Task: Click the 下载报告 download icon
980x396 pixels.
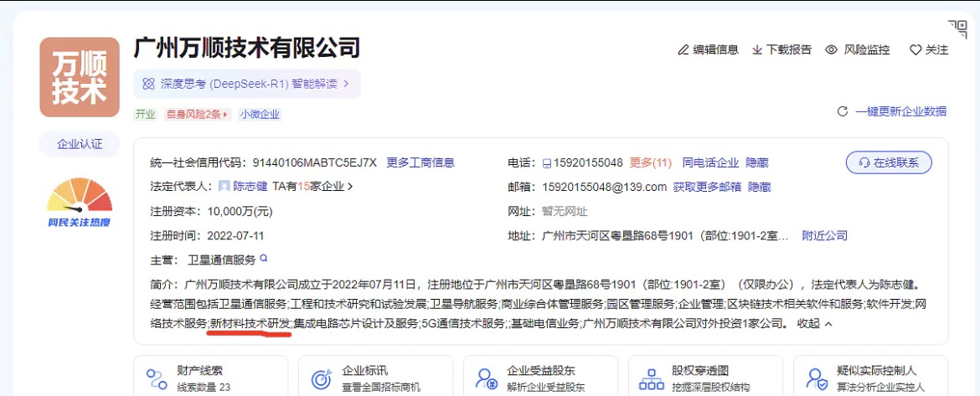Action: point(757,49)
